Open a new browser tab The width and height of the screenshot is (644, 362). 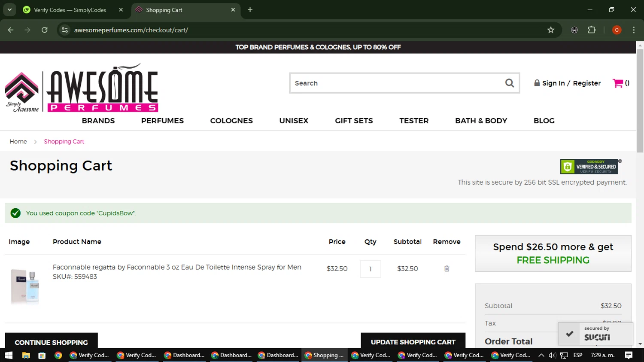250,10
